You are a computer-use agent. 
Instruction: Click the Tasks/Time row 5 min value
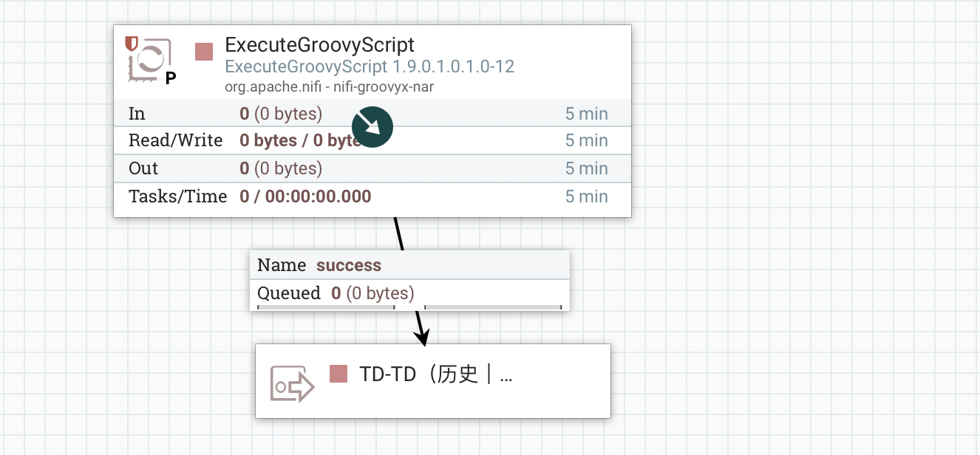click(587, 196)
